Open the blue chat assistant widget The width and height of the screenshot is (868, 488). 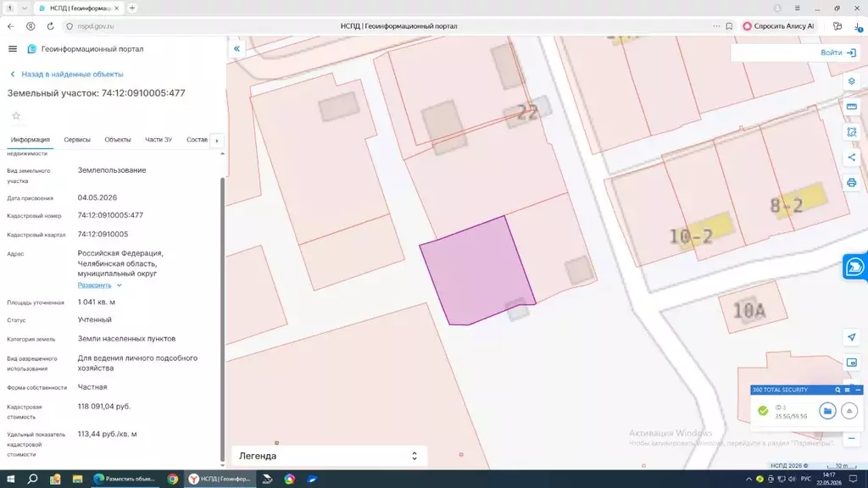coord(854,267)
